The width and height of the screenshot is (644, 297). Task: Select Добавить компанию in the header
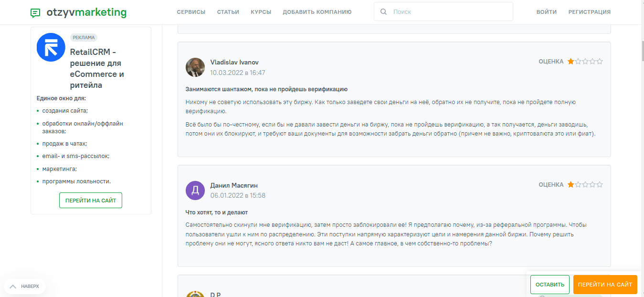coord(317,12)
